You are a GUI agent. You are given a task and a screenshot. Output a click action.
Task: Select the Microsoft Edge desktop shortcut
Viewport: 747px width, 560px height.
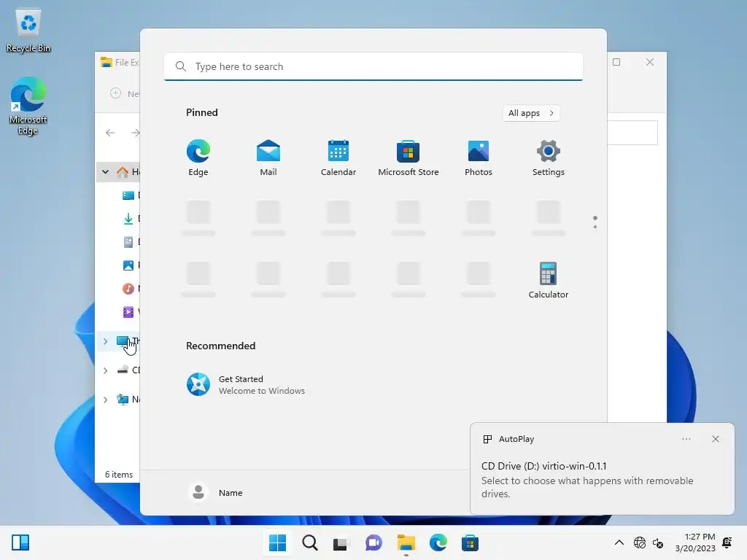tap(28, 106)
